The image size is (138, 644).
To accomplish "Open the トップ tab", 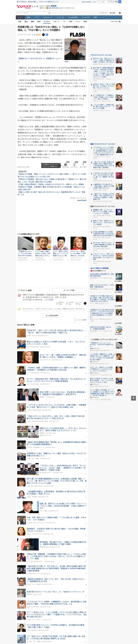I will (20, 17).
